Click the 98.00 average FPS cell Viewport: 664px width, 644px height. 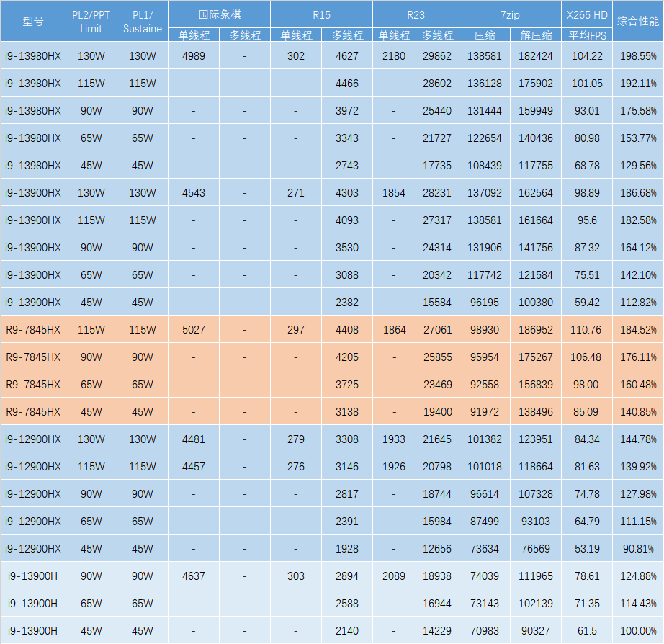pos(587,384)
